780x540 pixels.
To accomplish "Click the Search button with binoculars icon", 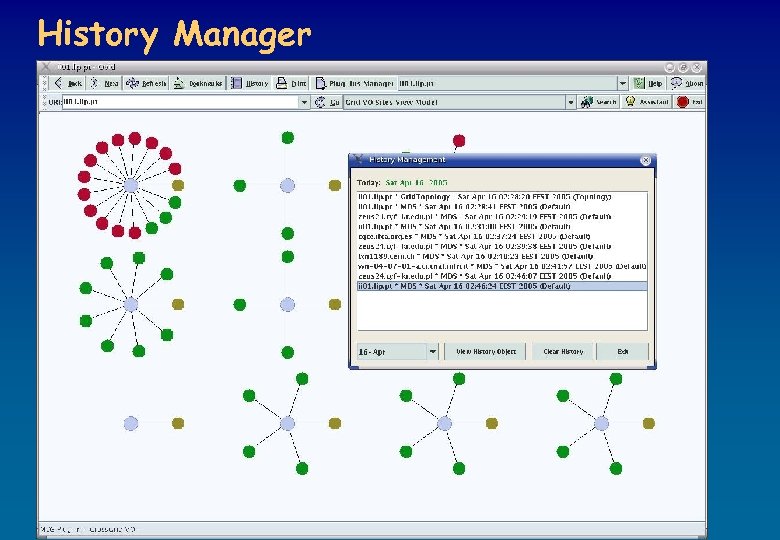I will tap(599, 102).
